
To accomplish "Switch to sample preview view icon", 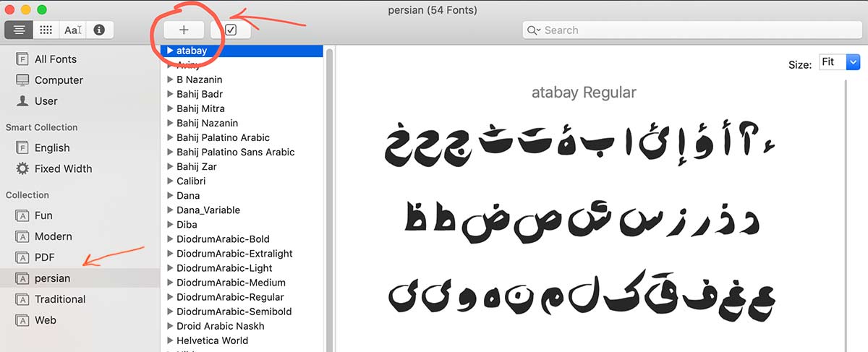I will (x=18, y=30).
